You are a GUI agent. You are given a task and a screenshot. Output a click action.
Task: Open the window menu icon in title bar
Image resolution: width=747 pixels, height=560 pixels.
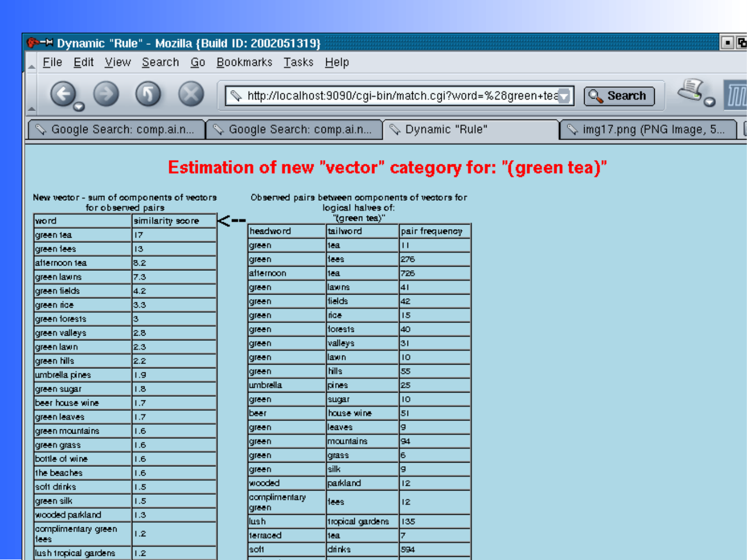(x=38, y=43)
